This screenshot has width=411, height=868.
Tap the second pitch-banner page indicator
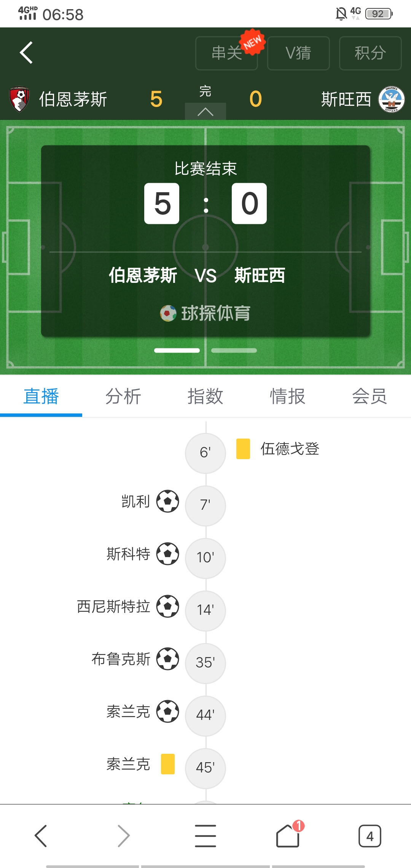tap(234, 350)
